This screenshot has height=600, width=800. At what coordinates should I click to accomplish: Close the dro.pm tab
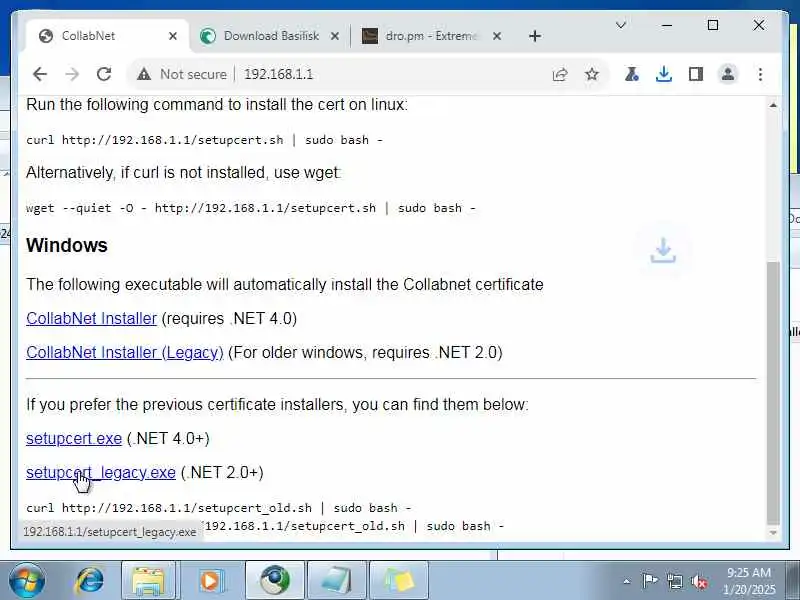(497, 36)
